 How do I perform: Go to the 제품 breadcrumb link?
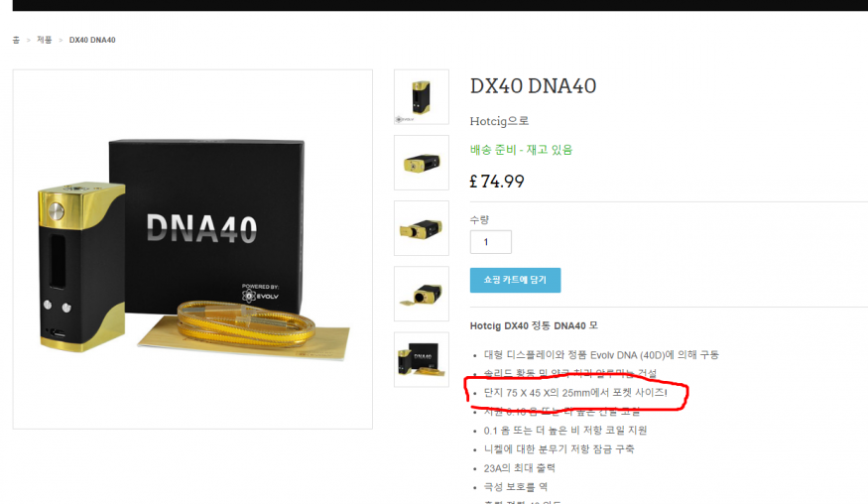[45, 40]
